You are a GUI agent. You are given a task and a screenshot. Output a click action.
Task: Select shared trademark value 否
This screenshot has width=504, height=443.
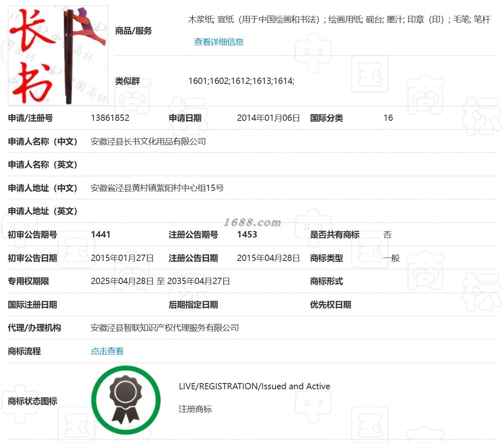click(x=387, y=235)
